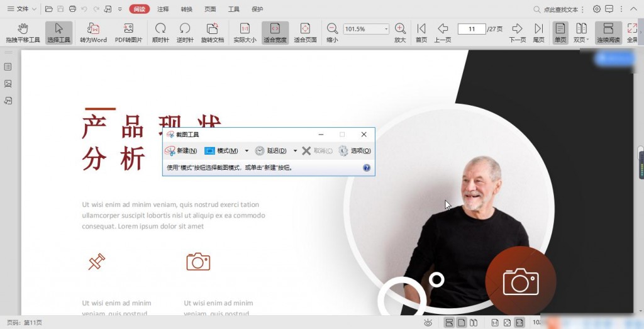The image size is (644, 329).
Task: Open search options dots beside 点此查找文本
Action: (x=582, y=9)
